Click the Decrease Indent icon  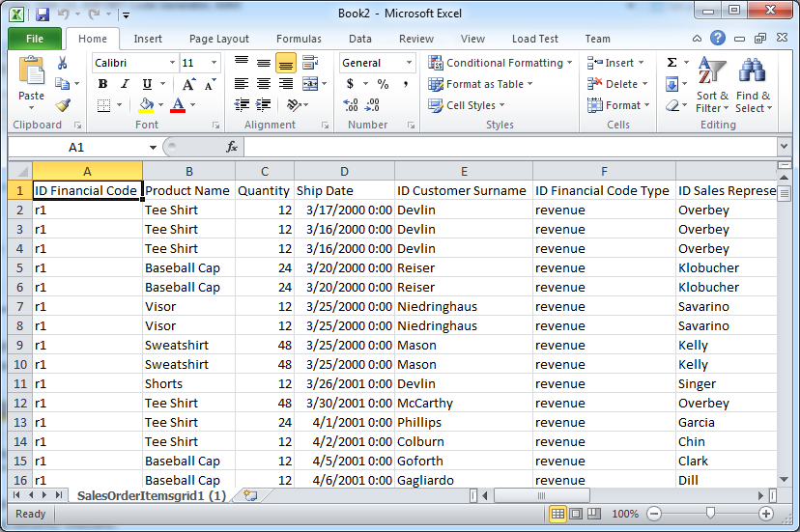pyautogui.click(x=242, y=105)
